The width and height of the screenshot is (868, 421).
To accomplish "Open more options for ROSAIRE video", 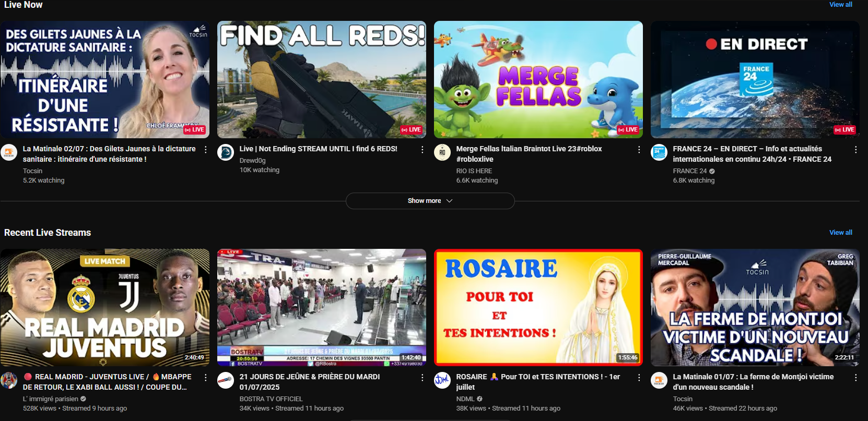I will [639, 378].
